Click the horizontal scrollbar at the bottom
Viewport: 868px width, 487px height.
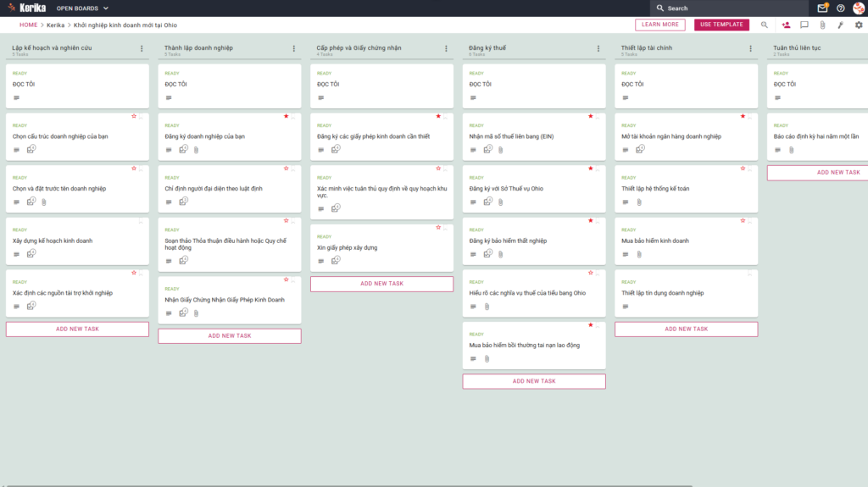(348, 485)
